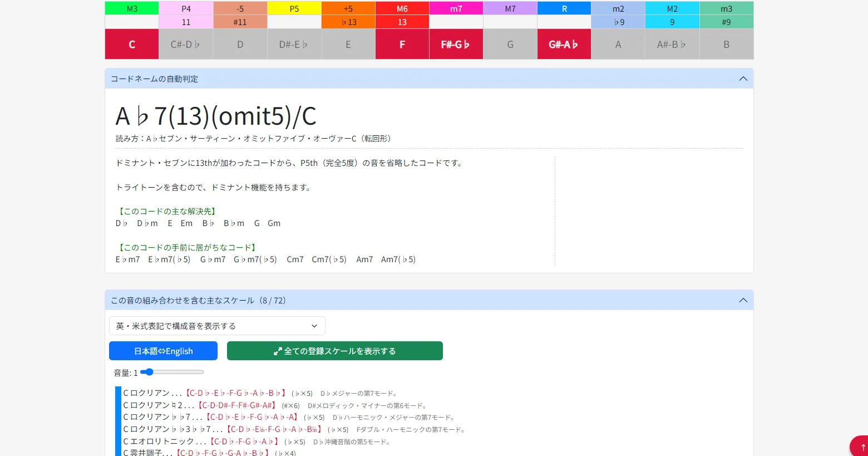Open the 英・米式表記で構成音を表示する dropdown
868x456 pixels.
coord(217,326)
